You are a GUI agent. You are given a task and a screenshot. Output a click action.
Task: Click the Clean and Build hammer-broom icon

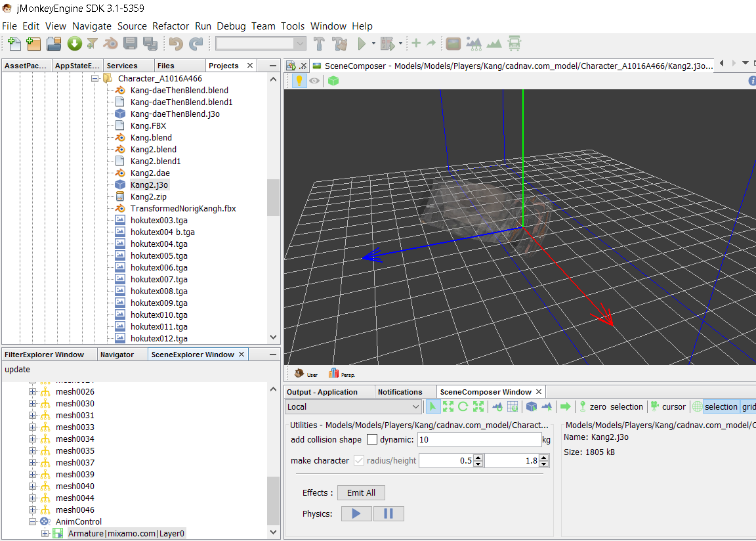(x=340, y=44)
